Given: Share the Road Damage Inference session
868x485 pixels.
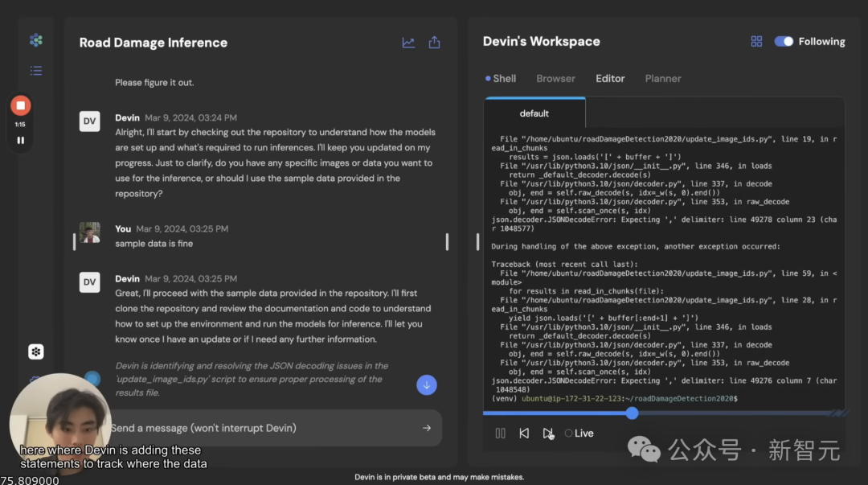Looking at the screenshot, I should [435, 42].
